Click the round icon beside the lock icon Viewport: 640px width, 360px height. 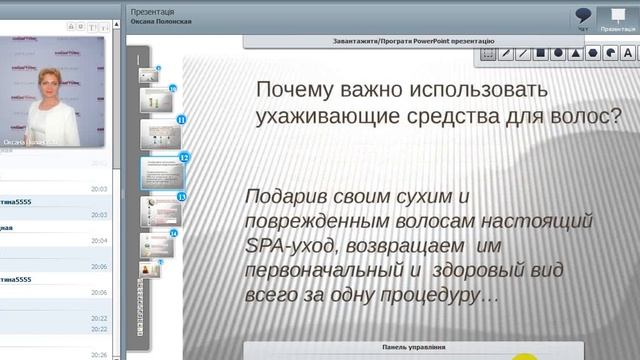81,27
